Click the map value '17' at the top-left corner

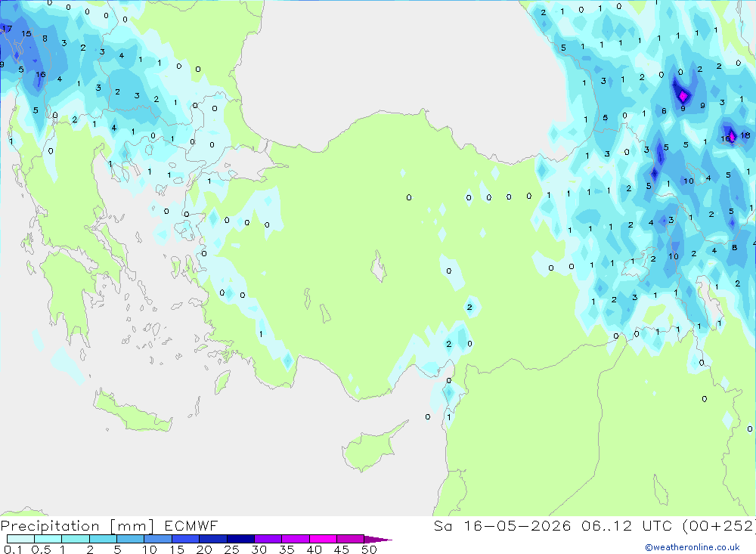point(7,29)
